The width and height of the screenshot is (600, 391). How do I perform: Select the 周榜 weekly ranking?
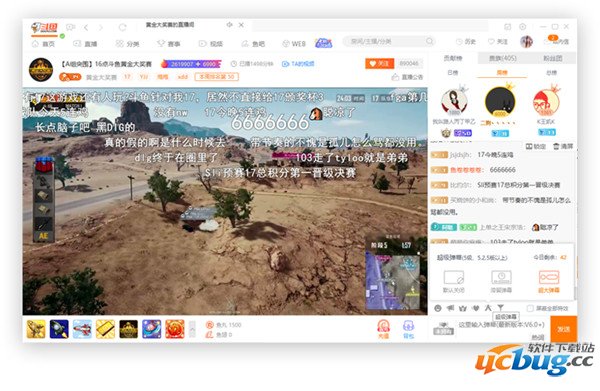tap(502, 72)
